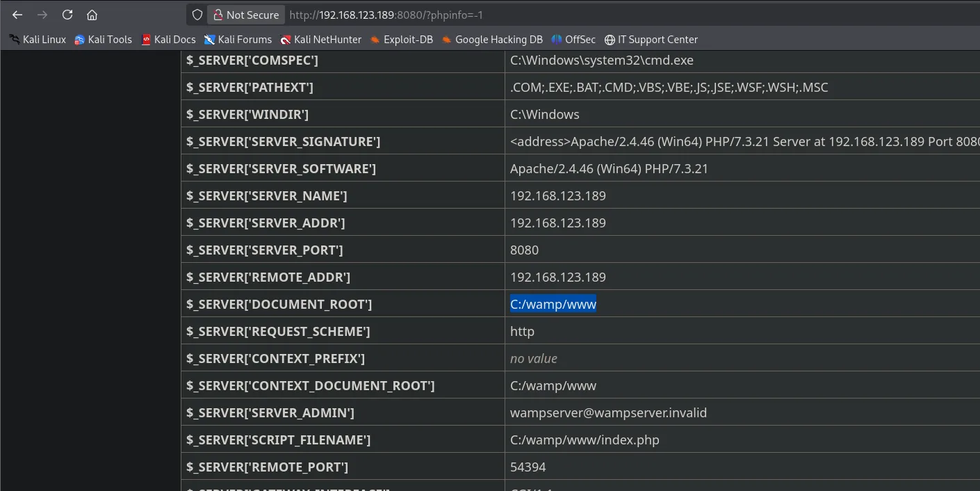Click the shield tracking protection icon

tap(197, 15)
